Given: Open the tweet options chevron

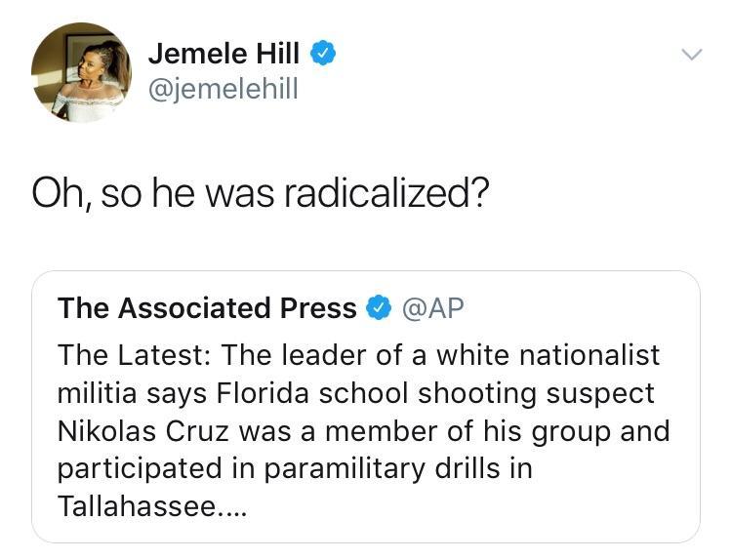Looking at the screenshot, I should (690, 57).
